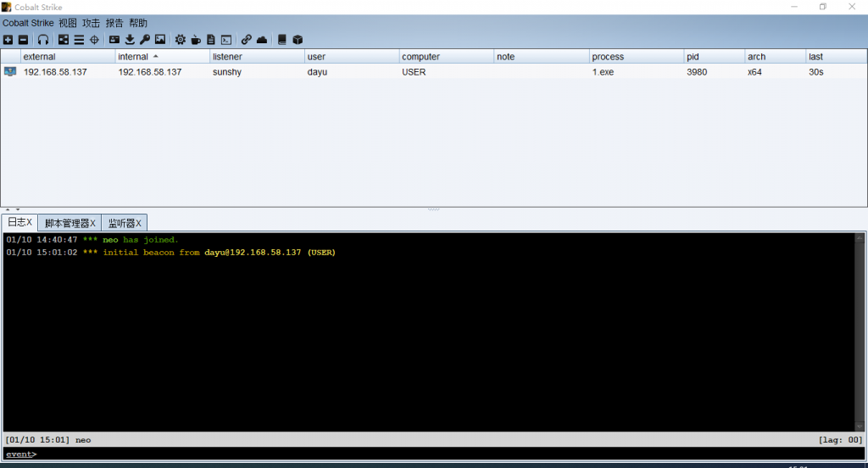The image size is (868, 468).
Task: Sort by the note column header
Action: coord(542,57)
